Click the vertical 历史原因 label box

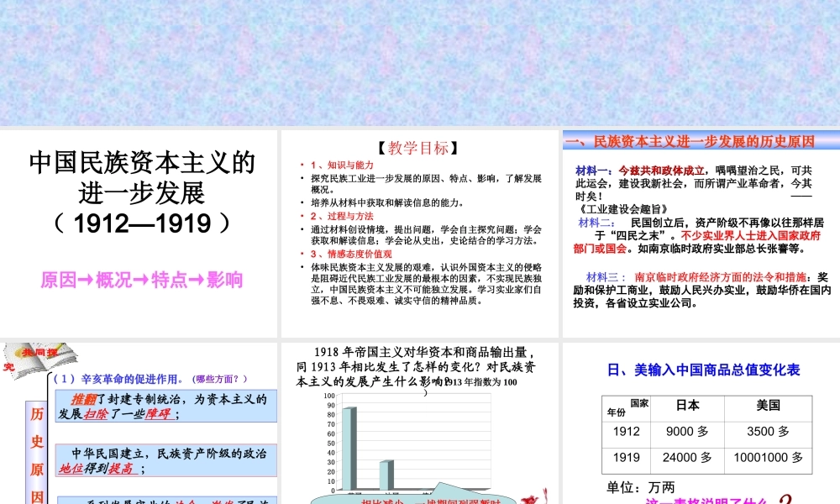pos(36,453)
